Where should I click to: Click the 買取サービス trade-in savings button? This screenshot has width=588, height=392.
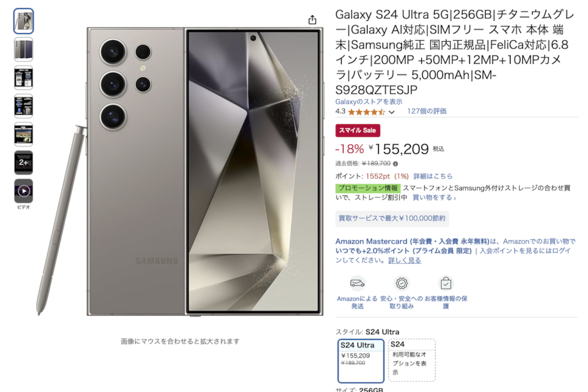click(392, 219)
